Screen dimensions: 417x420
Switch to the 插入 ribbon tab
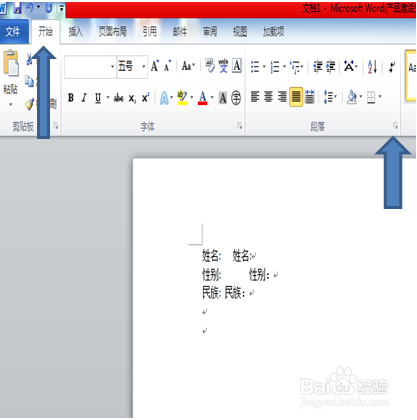75,32
